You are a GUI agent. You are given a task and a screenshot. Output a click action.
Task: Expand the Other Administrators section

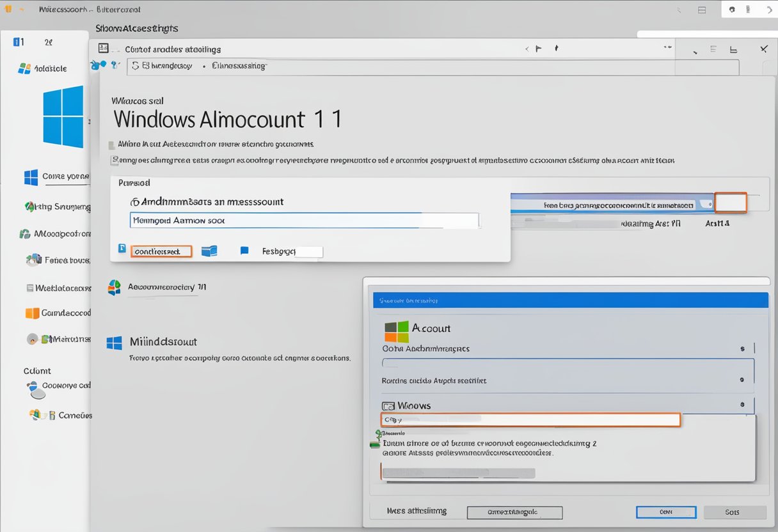741,348
